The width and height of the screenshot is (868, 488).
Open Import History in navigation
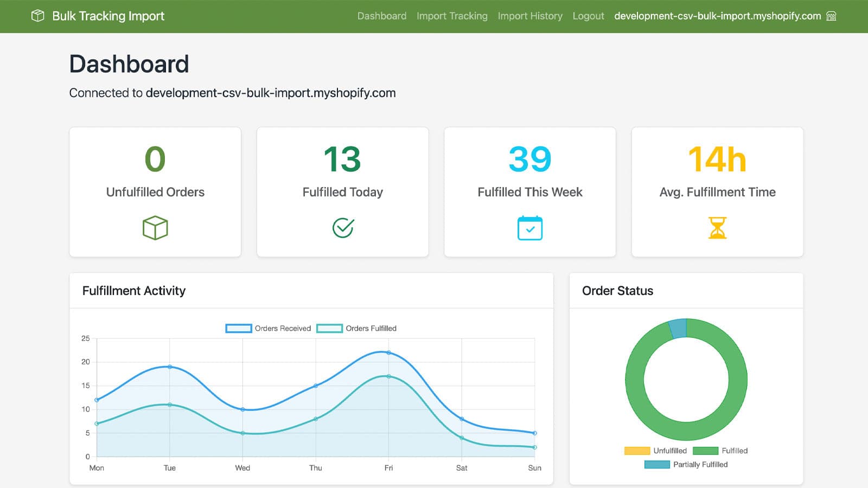click(530, 16)
